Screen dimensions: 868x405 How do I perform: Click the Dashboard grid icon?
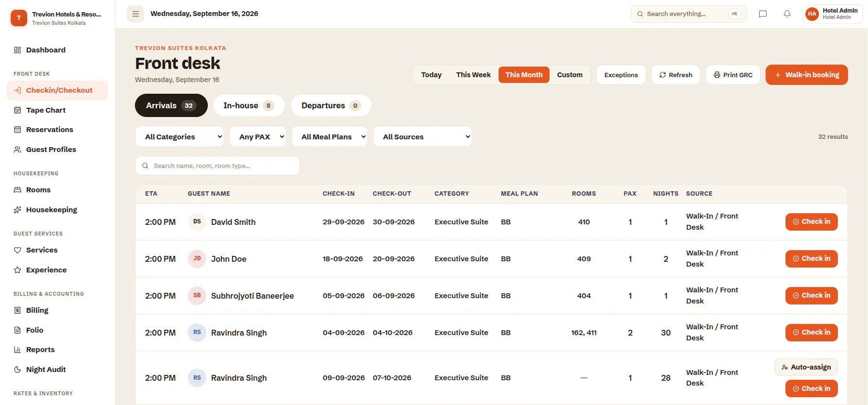click(17, 50)
